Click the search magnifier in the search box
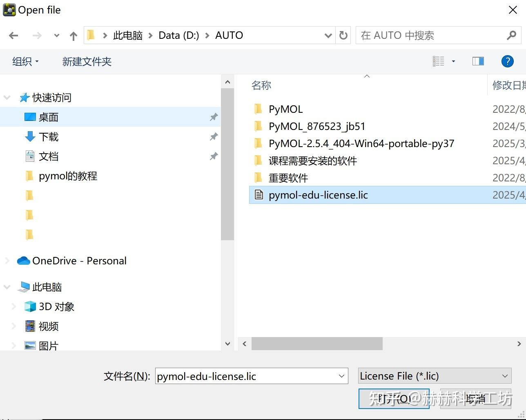Screen dimensions: 526x420 pos(511,35)
